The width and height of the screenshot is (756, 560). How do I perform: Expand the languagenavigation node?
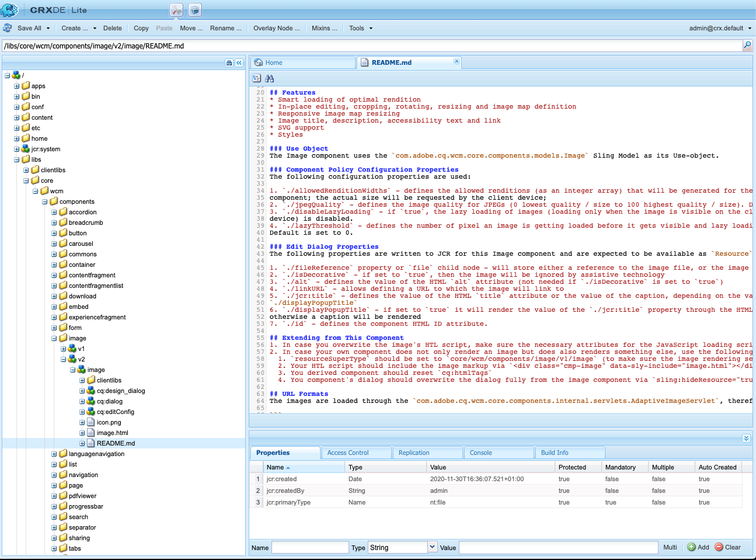pyautogui.click(x=54, y=454)
